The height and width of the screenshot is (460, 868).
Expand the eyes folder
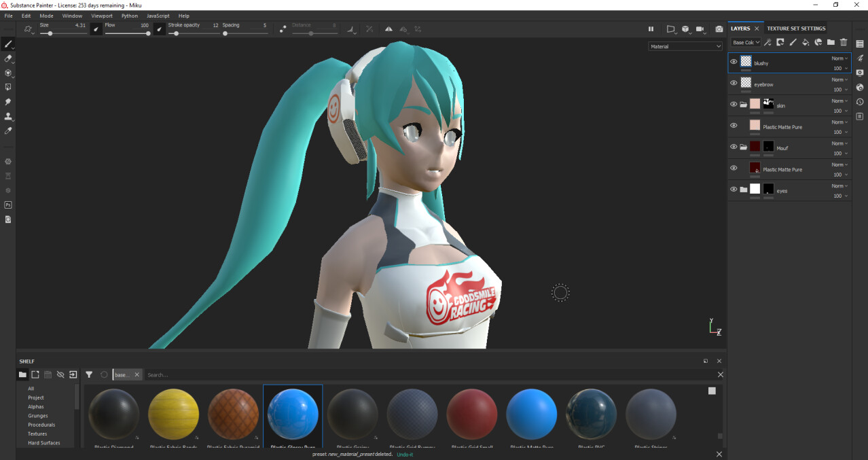coord(744,190)
